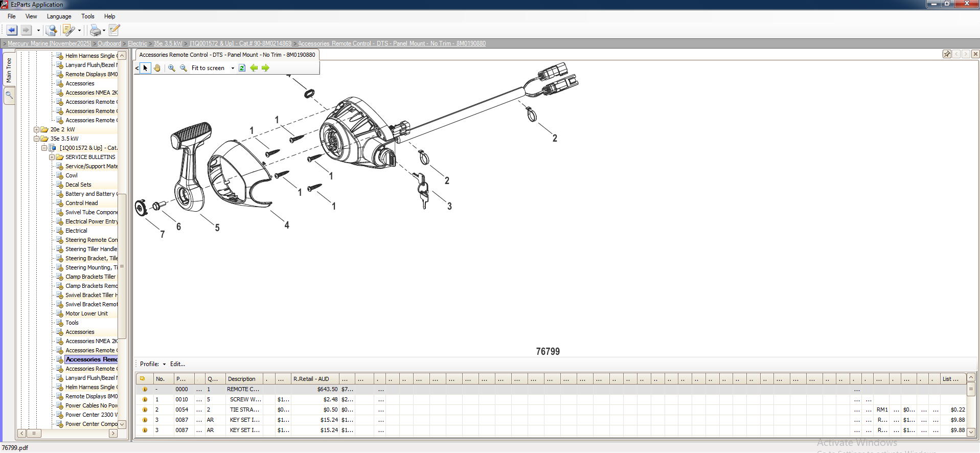Click the gear document icon beside Electrical
The image size is (980, 453).
pos(60,231)
